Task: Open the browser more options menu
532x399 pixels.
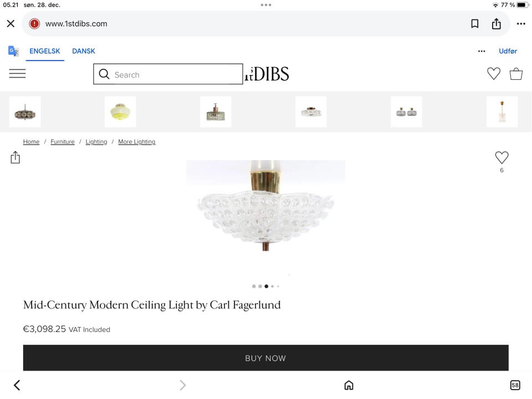Action: coord(521,24)
